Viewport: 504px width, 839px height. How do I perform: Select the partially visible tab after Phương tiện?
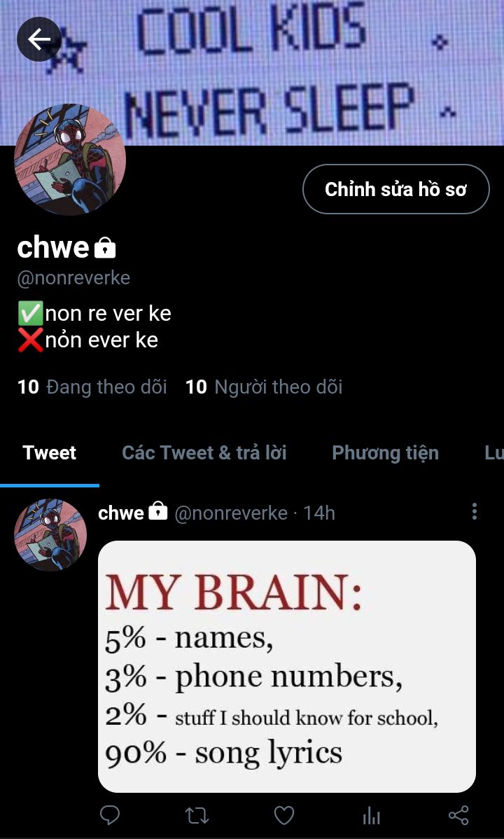tap(493, 452)
